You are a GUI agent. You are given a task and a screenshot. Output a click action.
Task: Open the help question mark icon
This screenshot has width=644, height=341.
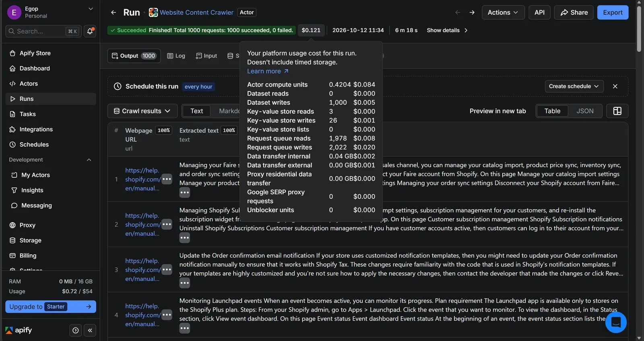[x=75, y=331]
